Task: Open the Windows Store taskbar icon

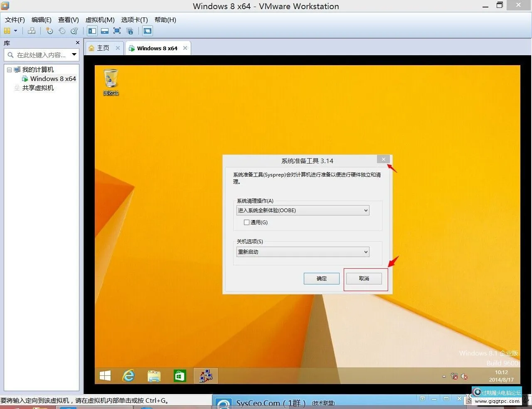Action: (x=180, y=376)
